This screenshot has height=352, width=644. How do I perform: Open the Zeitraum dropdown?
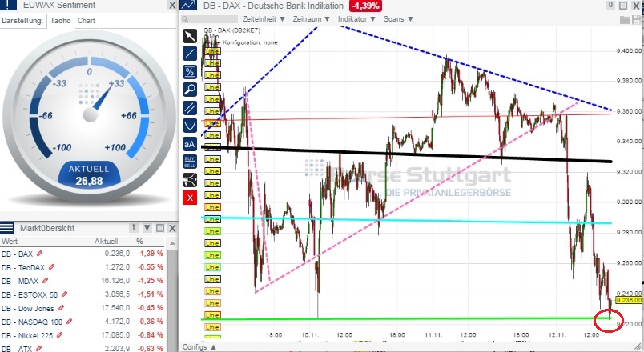coord(312,19)
